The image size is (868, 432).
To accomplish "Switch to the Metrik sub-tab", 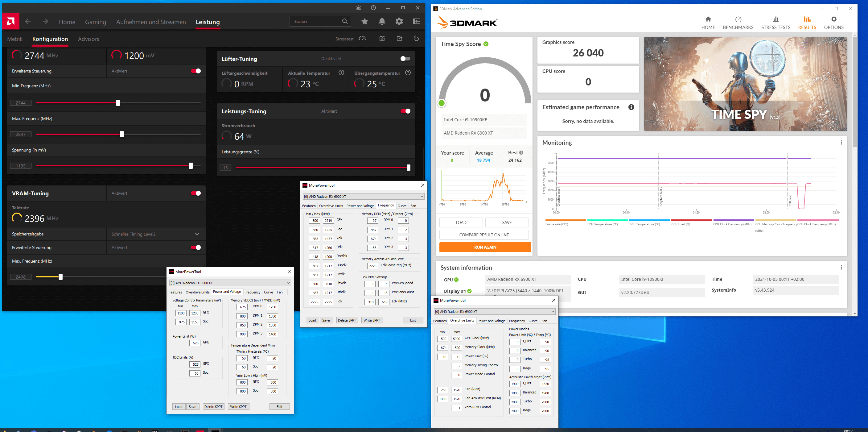I will tap(15, 39).
